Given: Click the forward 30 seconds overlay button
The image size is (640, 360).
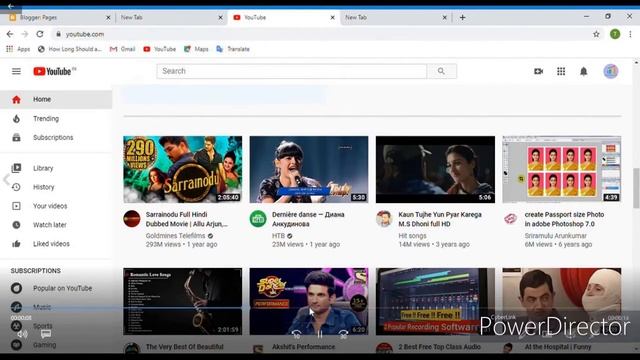Looking at the screenshot, I should click(x=344, y=335).
